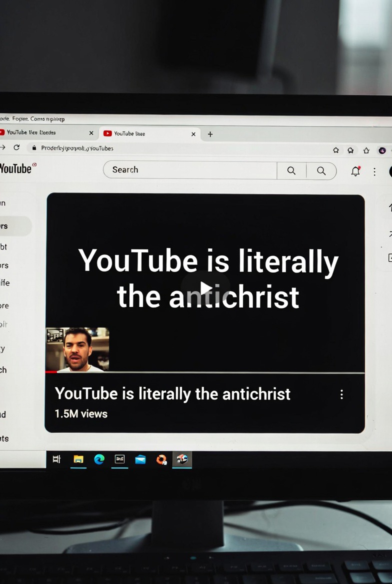Image resolution: width=392 pixels, height=584 pixels.
Task: Click the magnifier at the search bar's rounded end
Action: click(x=321, y=171)
